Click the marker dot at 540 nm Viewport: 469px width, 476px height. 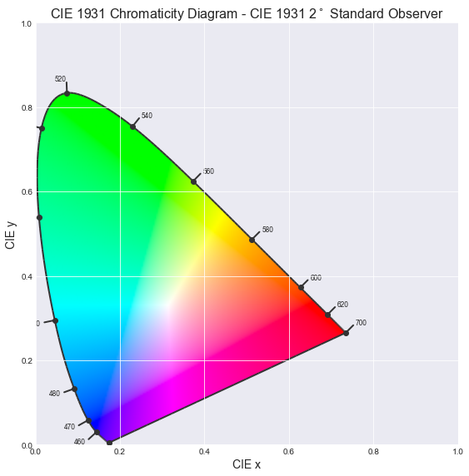coord(132,126)
